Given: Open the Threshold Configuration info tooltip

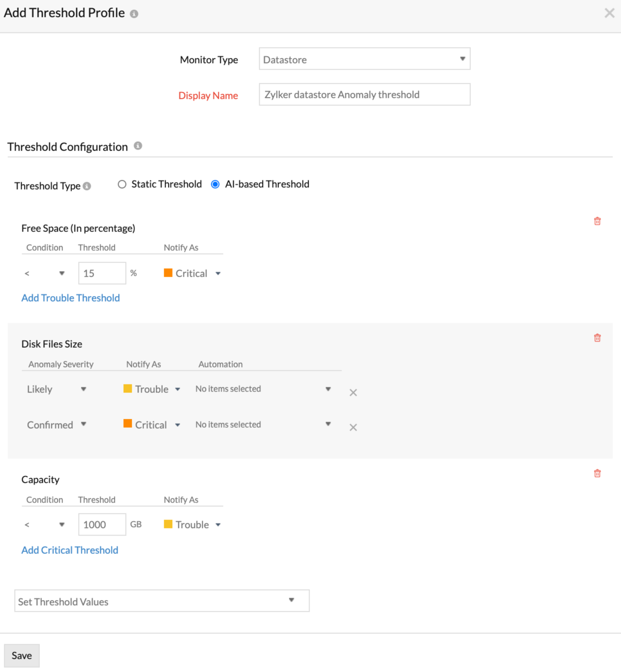Looking at the screenshot, I should point(137,146).
